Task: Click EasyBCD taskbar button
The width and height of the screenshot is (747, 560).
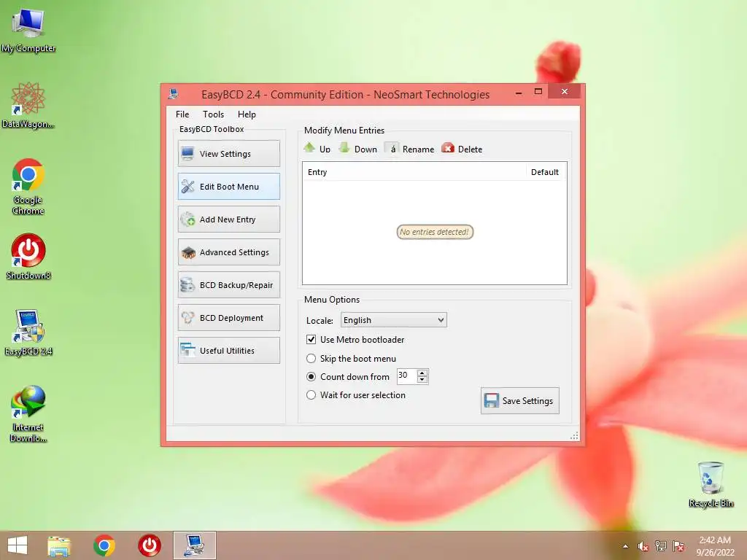Action: (194, 545)
